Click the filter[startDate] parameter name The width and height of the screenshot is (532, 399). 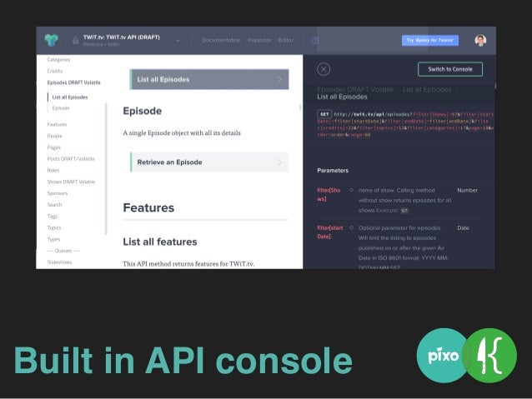click(x=330, y=232)
